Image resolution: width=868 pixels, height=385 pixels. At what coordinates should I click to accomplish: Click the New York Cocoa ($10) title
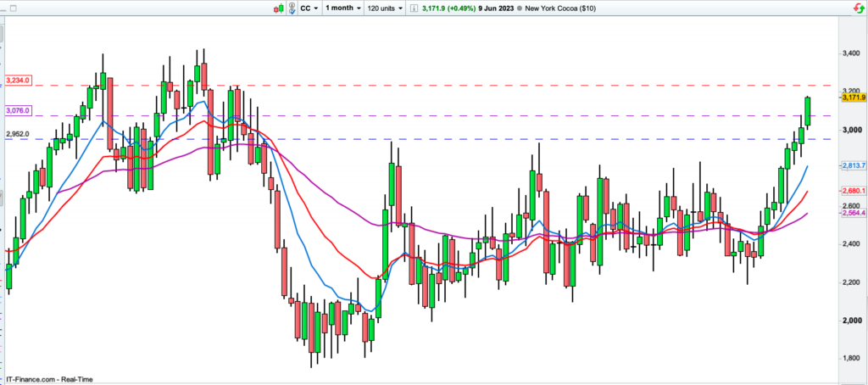pyautogui.click(x=560, y=8)
